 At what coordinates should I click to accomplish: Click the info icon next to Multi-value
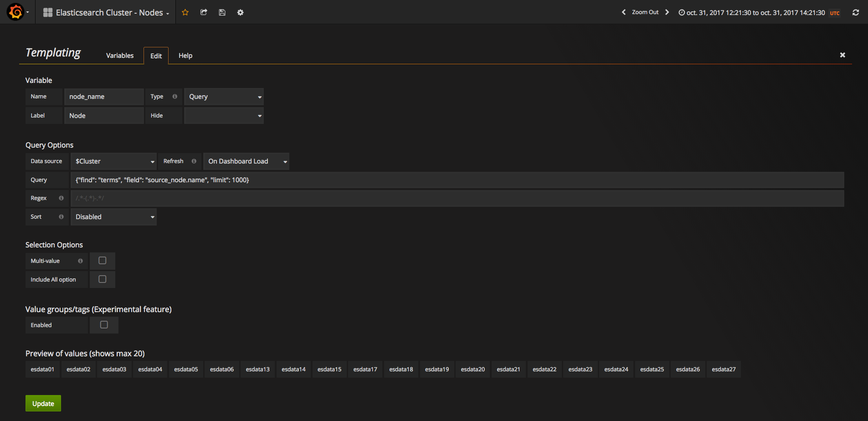80,261
